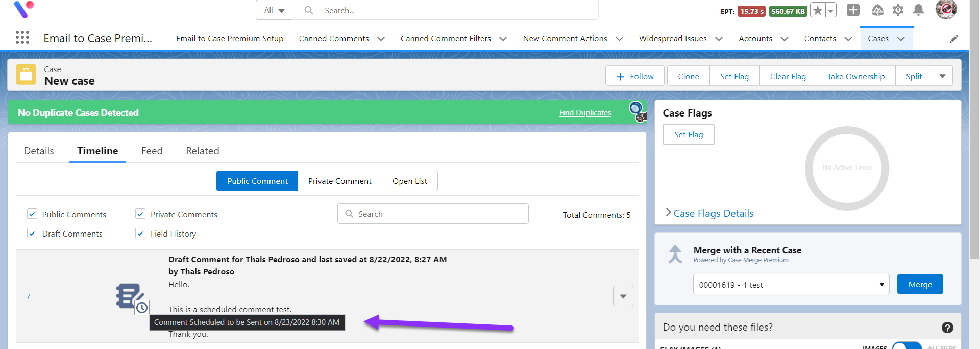
Task: Switch to the Feed tab
Action: (152, 151)
